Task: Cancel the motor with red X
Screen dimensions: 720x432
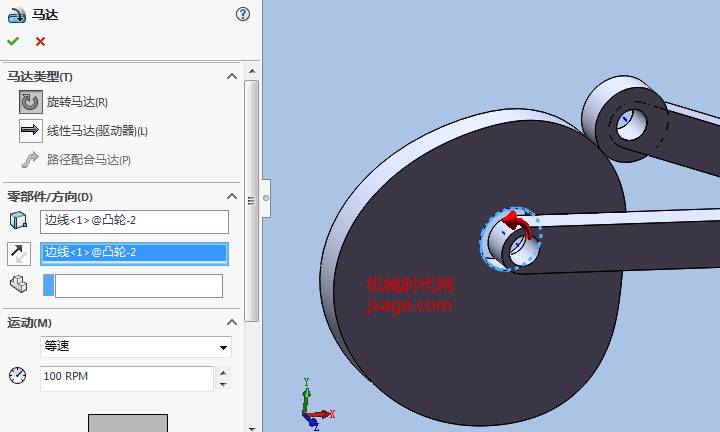Action: (x=40, y=41)
